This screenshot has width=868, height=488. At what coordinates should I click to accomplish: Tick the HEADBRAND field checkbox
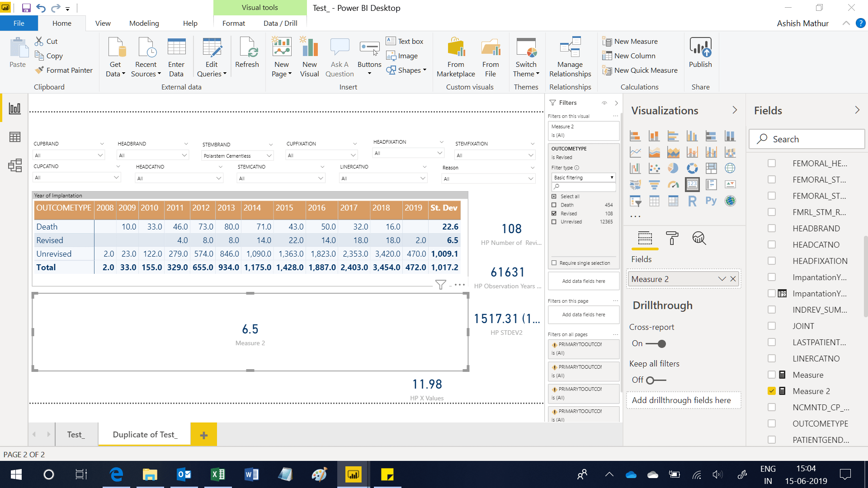point(772,228)
